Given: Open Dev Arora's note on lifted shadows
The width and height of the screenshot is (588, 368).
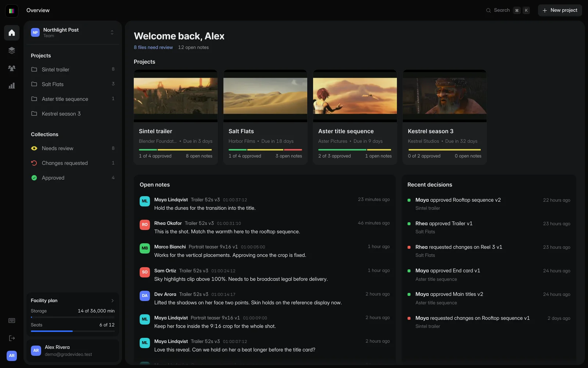Looking at the screenshot, I should click(x=265, y=298).
